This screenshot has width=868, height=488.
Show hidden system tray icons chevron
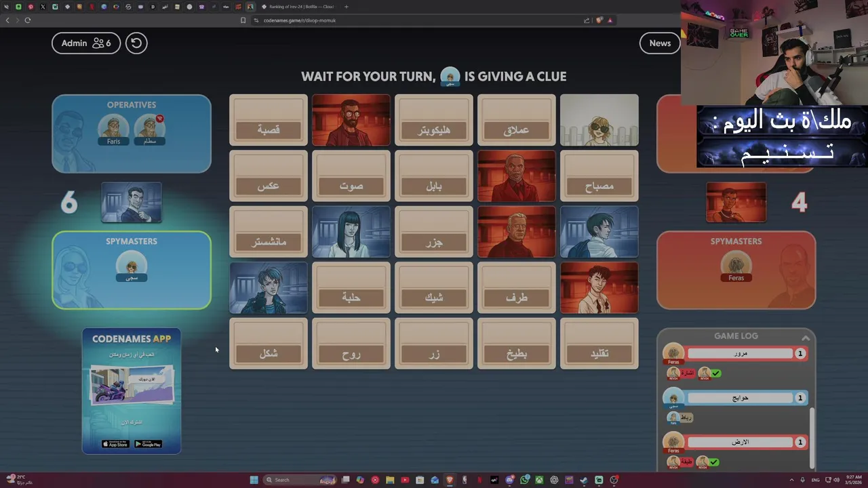tap(791, 480)
